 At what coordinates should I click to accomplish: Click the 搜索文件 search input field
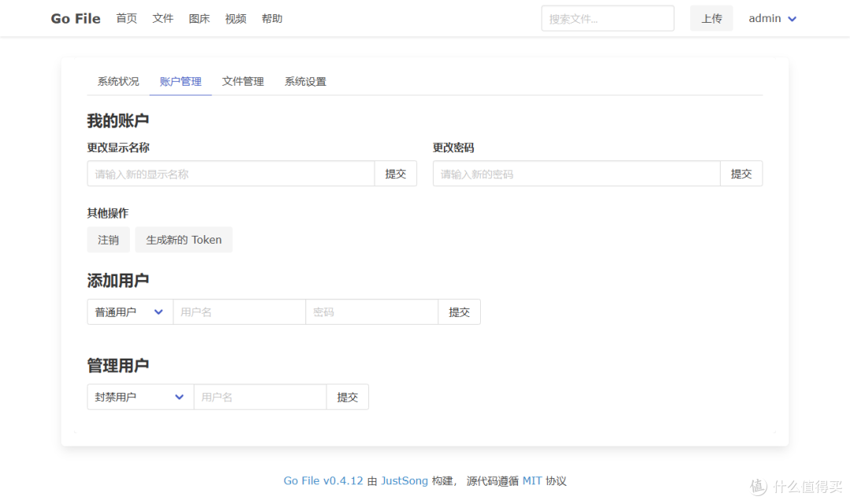click(607, 17)
